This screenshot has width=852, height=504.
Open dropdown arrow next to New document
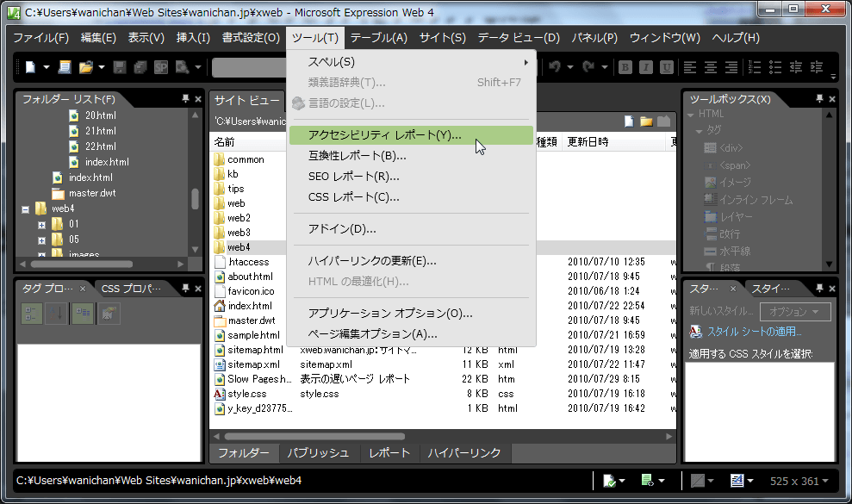click(x=47, y=67)
